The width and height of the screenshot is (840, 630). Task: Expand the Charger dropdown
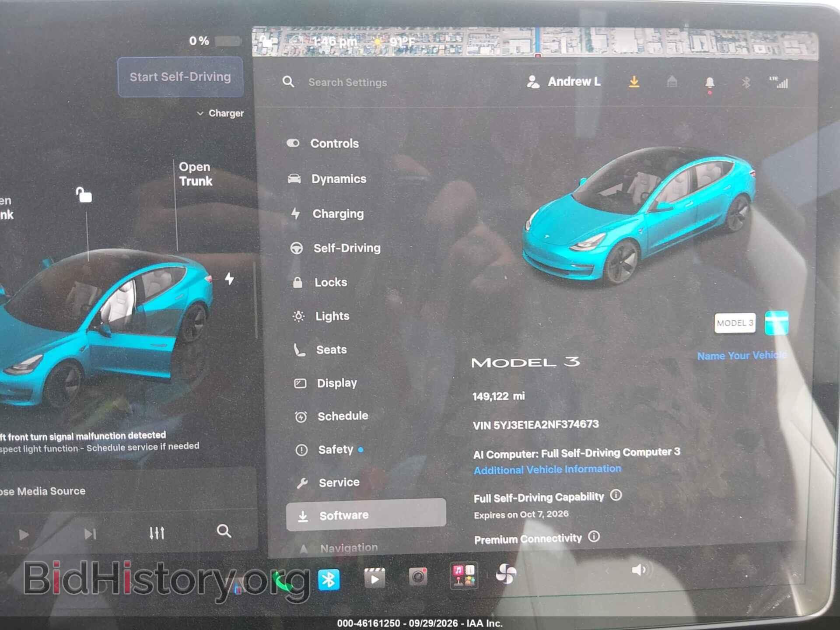220,113
